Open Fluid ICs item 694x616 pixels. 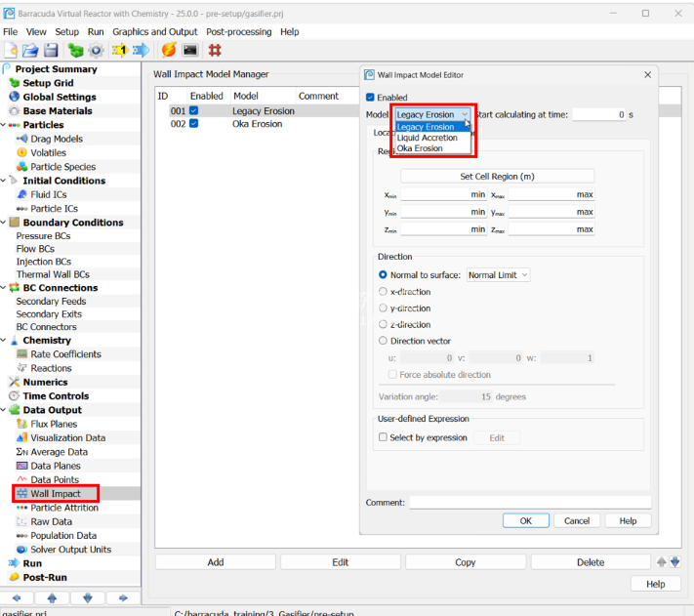[49, 194]
